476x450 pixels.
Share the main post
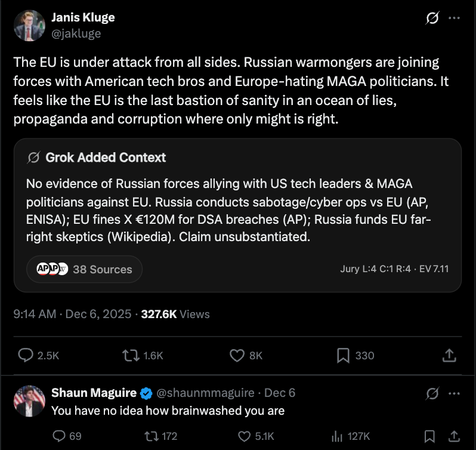pos(449,356)
